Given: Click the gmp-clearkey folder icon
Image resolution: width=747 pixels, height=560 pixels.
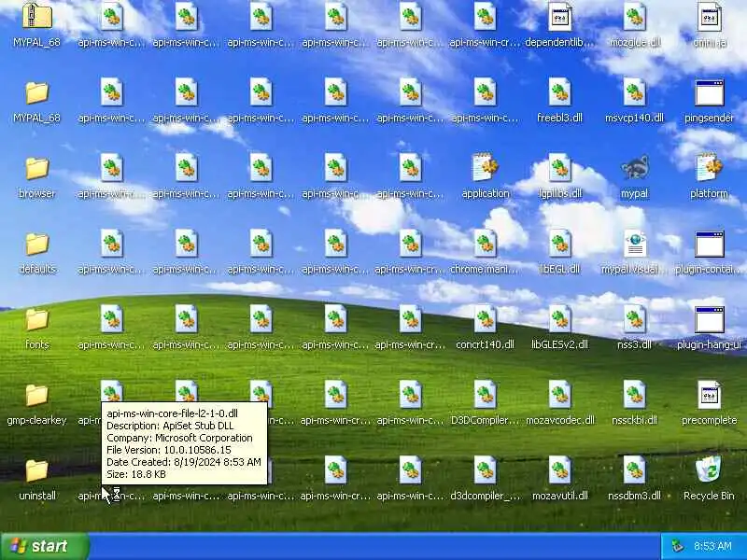Looking at the screenshot, I should click(37, 395).
